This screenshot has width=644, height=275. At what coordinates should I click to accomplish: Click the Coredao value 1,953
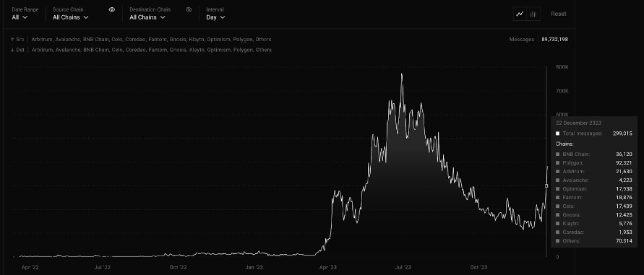click(626, 232)
